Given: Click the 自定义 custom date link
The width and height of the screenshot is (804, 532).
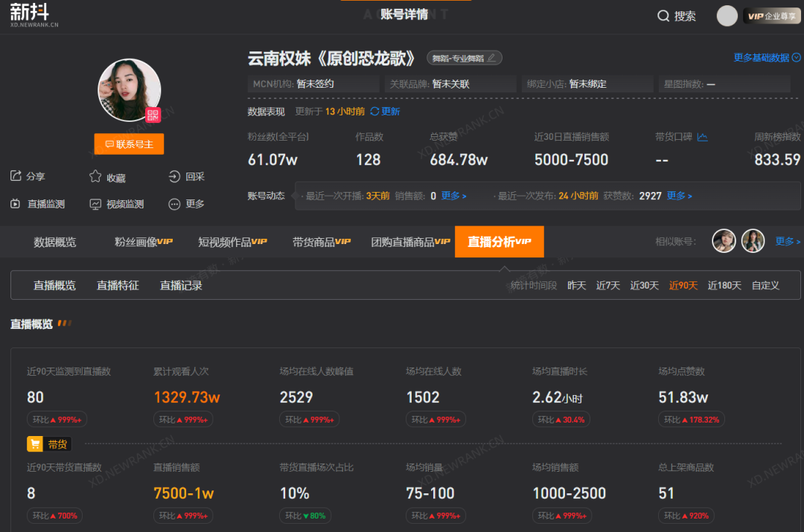Looking at the screenshot, I should pos(765,285).
